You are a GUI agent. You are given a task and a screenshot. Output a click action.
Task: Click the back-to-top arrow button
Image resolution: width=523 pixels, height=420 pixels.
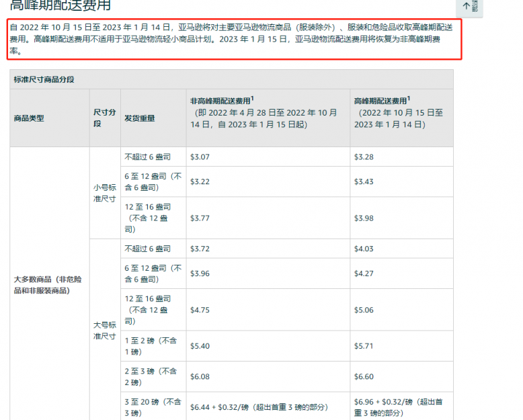469,7
